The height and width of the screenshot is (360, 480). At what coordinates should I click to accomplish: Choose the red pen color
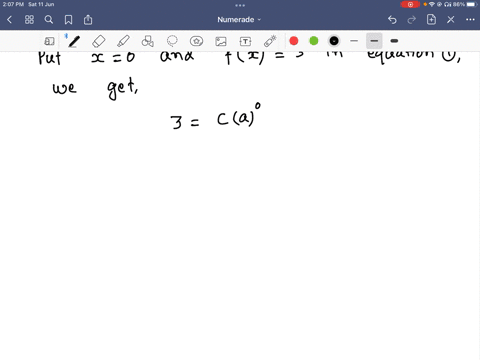pos(294,41)
